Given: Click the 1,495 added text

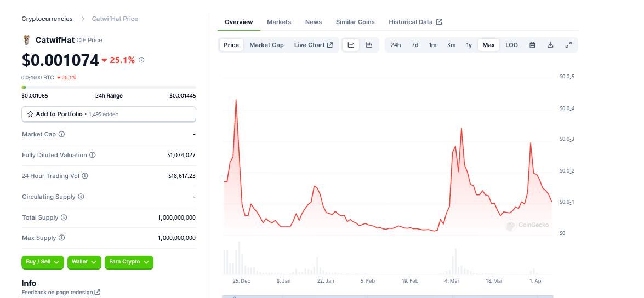Looking at the screenshot, I should coord(104,114).
